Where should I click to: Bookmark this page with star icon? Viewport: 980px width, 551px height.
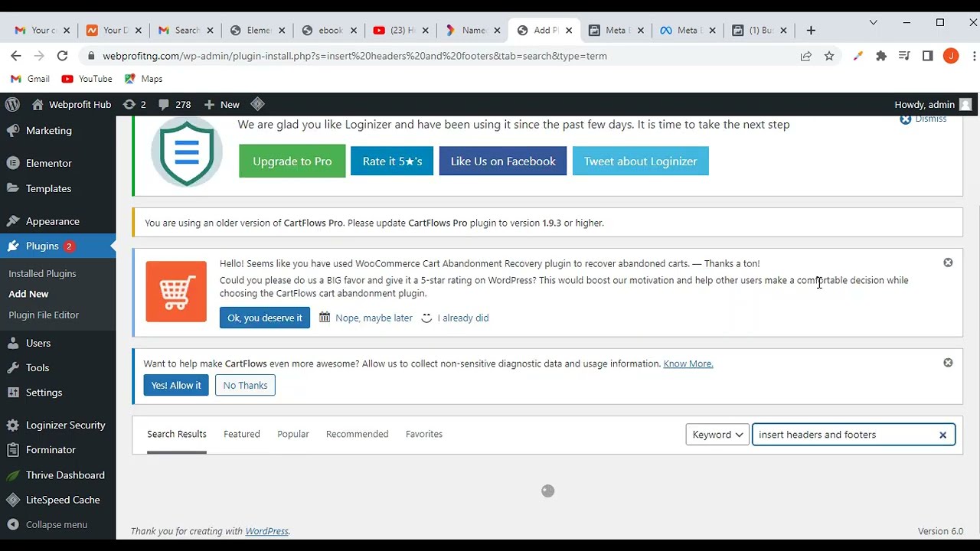click(829, 56)
